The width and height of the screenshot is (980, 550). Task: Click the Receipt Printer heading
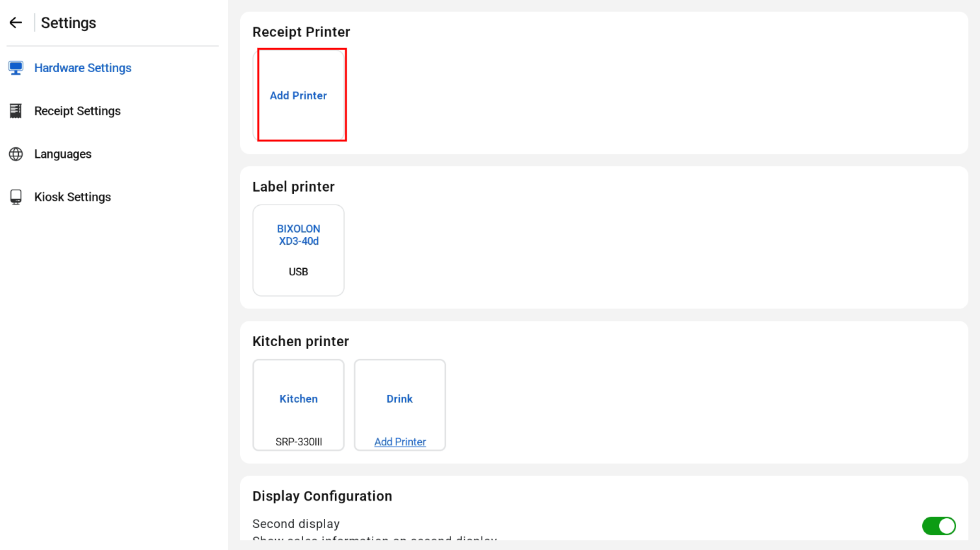(x=301, y=32)
